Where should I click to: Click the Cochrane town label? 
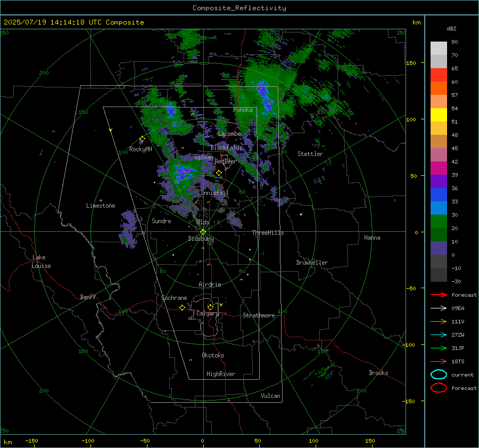174,298
